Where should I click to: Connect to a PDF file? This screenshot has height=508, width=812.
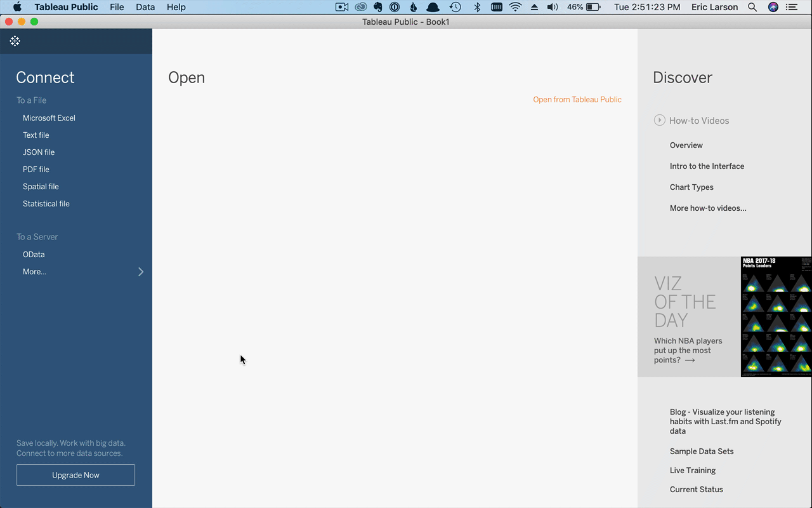(x=36, y=170)
